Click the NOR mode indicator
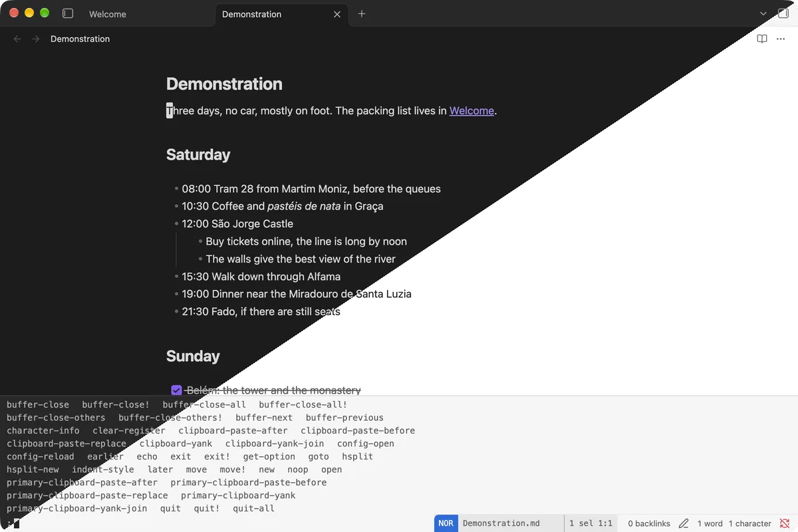This screenshot has width=798, height=532. tap(446, 523)
